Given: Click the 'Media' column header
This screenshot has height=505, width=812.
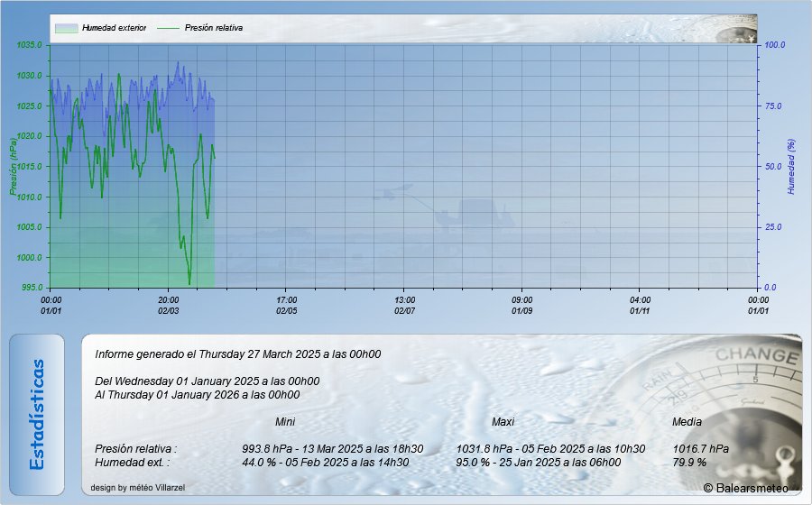Looking at the screenshot, I should (x=687, y=422).
